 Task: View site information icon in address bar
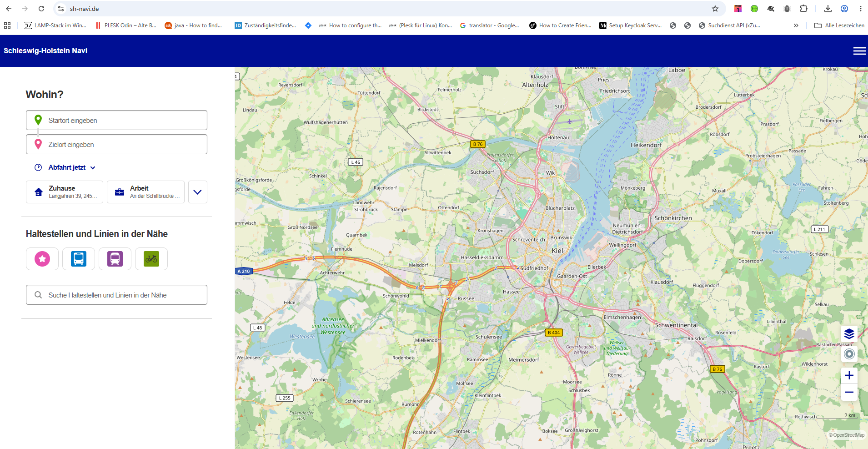point(61,9)
